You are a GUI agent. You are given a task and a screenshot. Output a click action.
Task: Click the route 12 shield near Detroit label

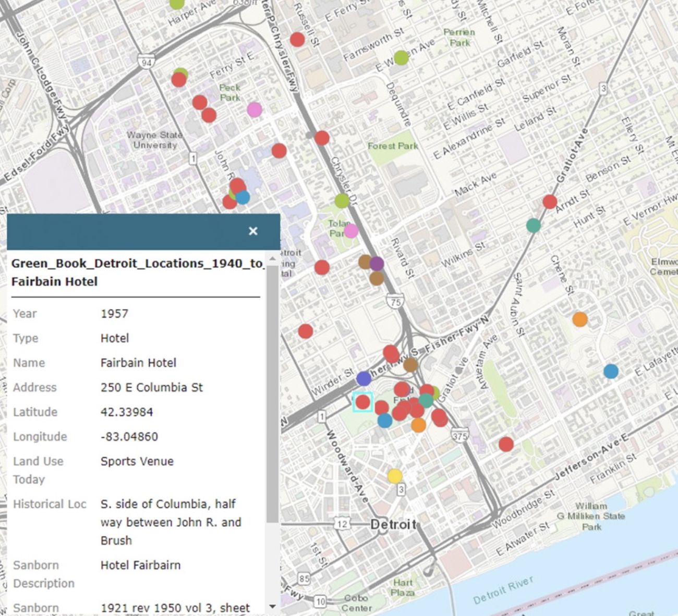[342, 524]
